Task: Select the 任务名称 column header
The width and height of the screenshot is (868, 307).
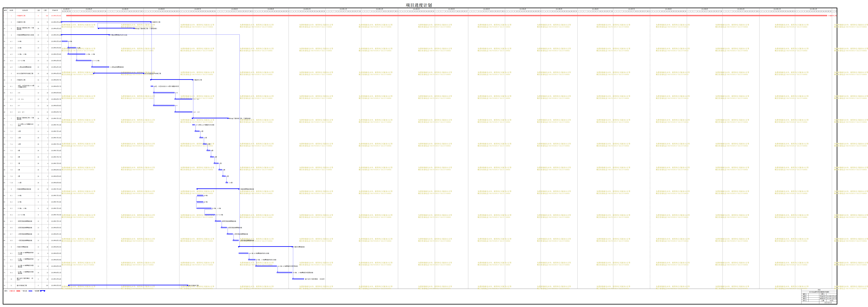Action: (25, 10)
